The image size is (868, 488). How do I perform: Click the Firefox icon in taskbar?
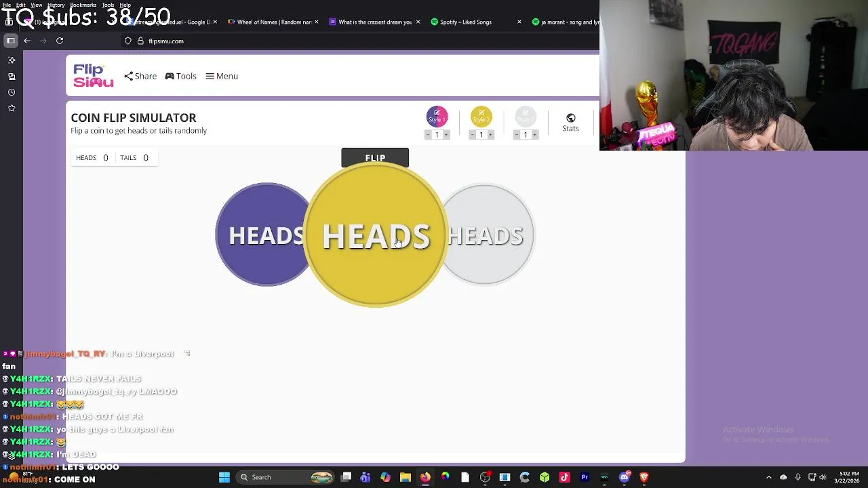[x=425, y=477]
